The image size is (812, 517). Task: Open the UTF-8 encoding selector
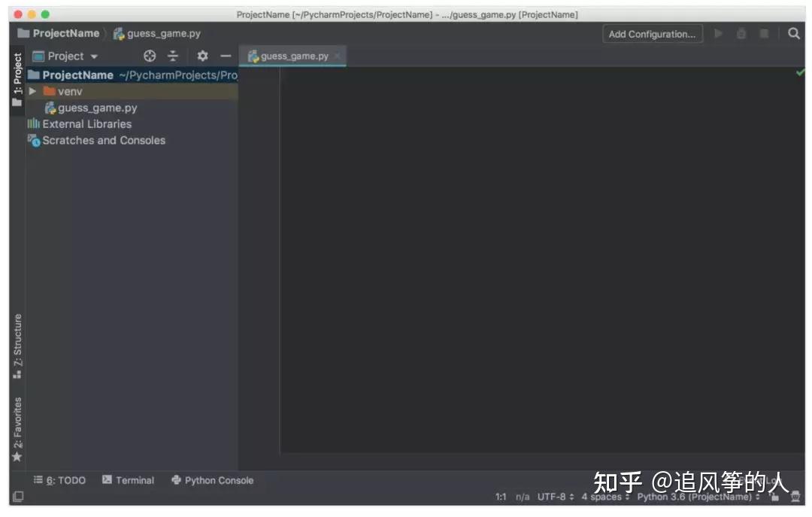(553, 497)
